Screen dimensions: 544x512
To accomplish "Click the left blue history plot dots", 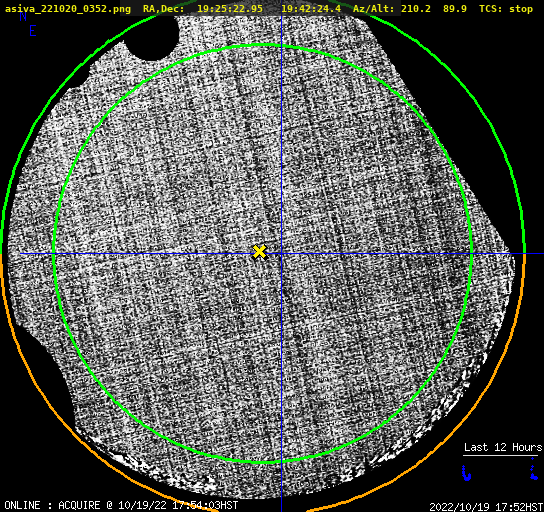I will (467, 473).
